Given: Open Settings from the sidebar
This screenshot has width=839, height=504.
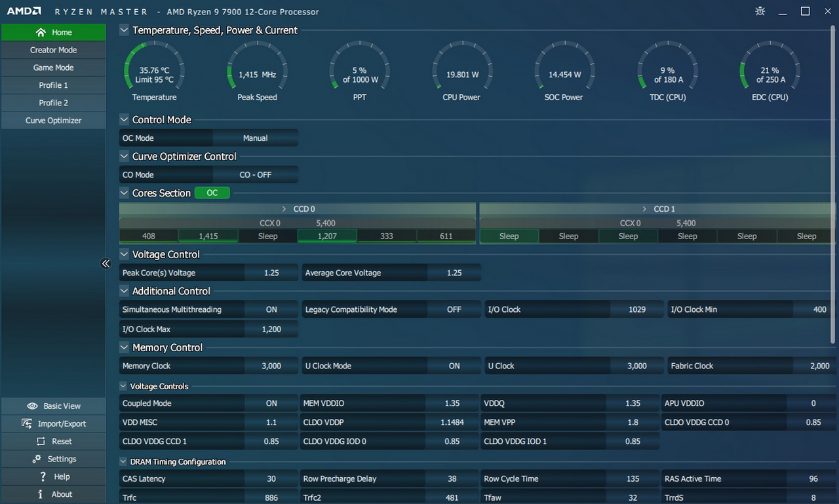Looking at the screenshot, I should click(53, 459).
